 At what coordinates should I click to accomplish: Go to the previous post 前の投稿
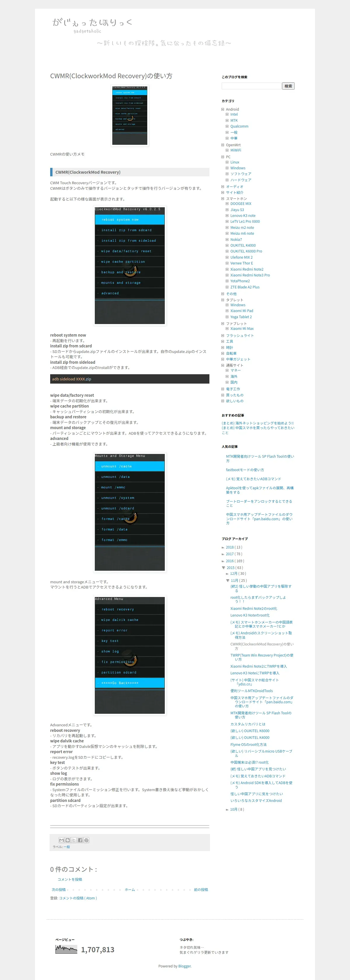pos(201,890)
